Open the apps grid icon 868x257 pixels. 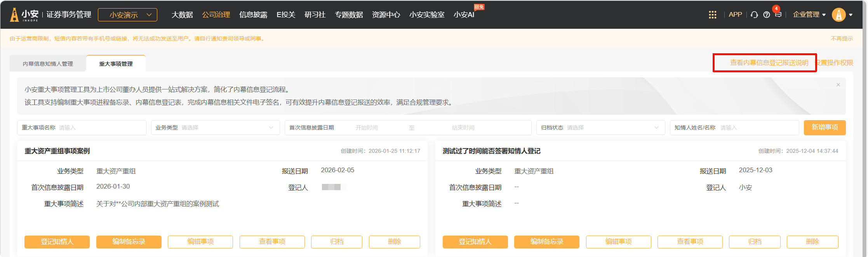(712, 15)
